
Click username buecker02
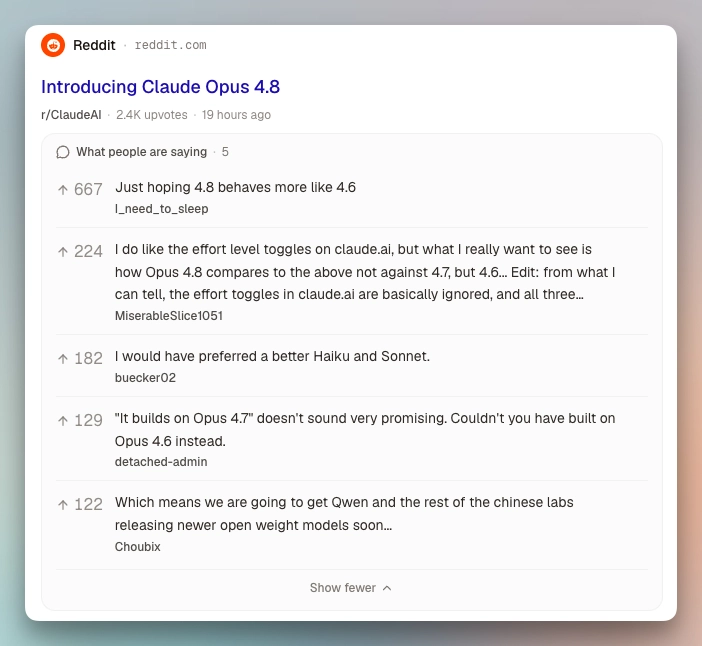[x=145, y=378]
